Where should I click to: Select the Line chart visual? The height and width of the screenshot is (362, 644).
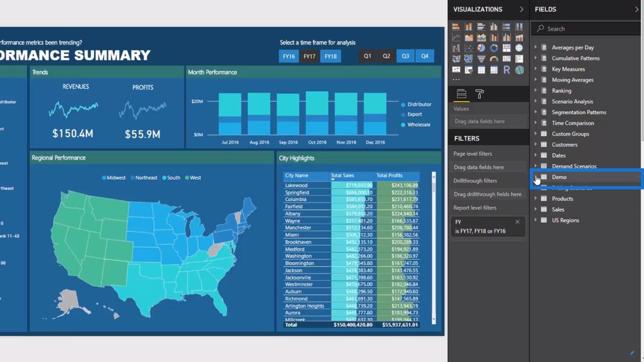[x=456, y=37]
